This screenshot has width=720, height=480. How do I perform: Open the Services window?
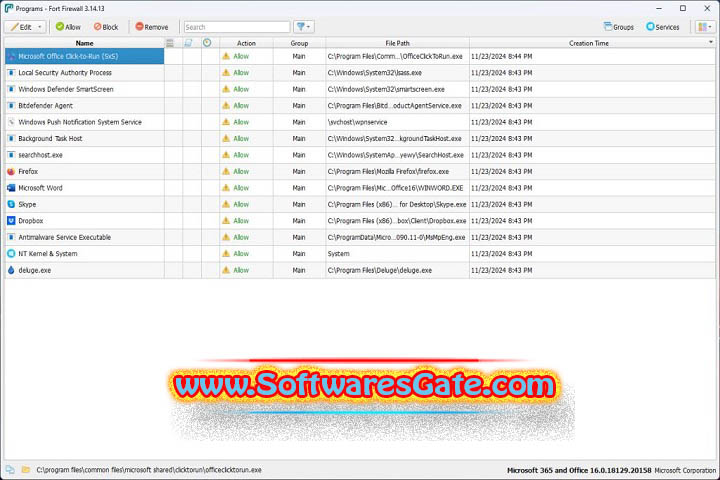[x=663, y=27]
